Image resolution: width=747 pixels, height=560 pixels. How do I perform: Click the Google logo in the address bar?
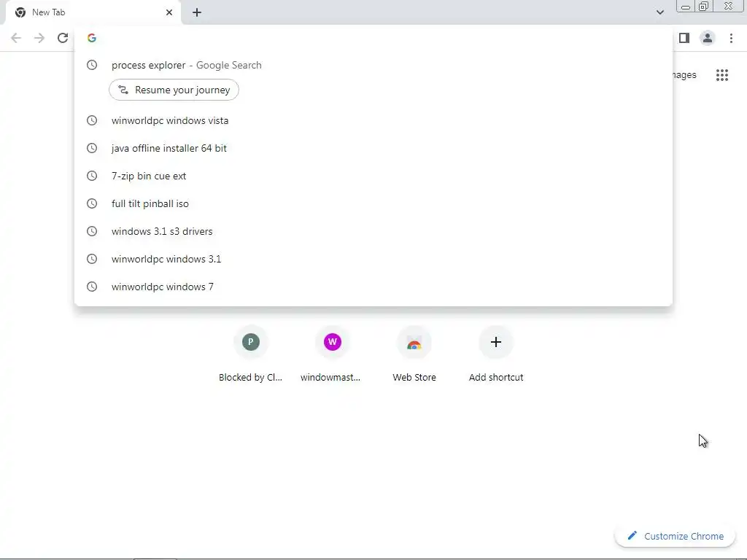coord(92,38)
